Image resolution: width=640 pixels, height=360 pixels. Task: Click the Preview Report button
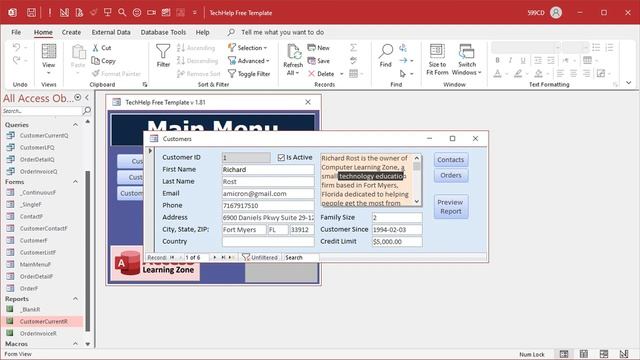pyautogui.click(x=451, y=207)
